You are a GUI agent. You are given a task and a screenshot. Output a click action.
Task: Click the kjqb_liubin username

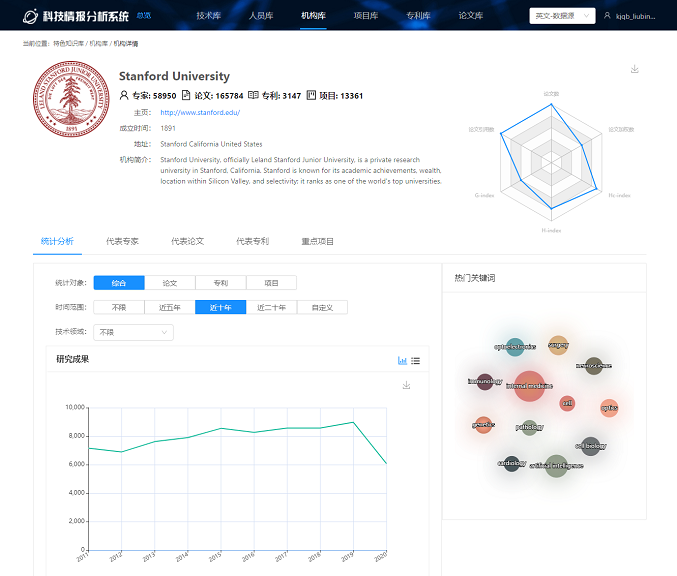tap(635, 16)
